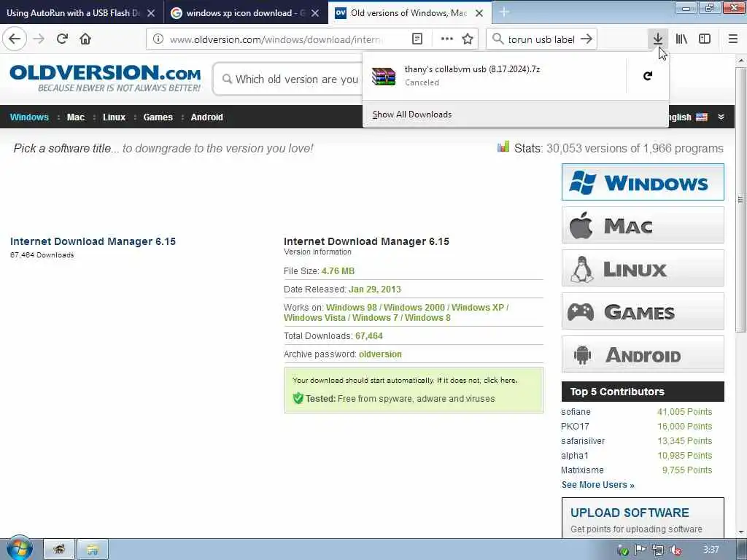The width and height of the screenshot is (747, 560).
Task: Open contributor sofiane profile
Action: click(576, 412)
